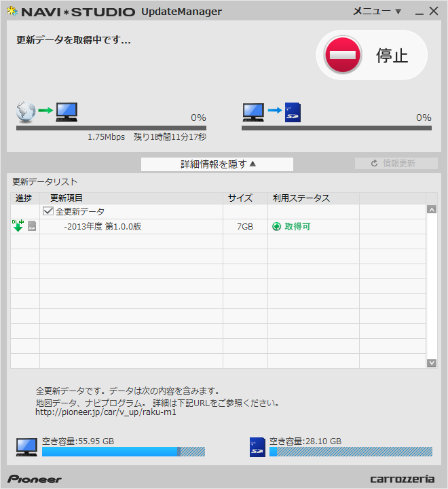This screenshot has height=489, width=448.
Task: Click the 1.75Mbps speed text
Action: tap(107, 137)
